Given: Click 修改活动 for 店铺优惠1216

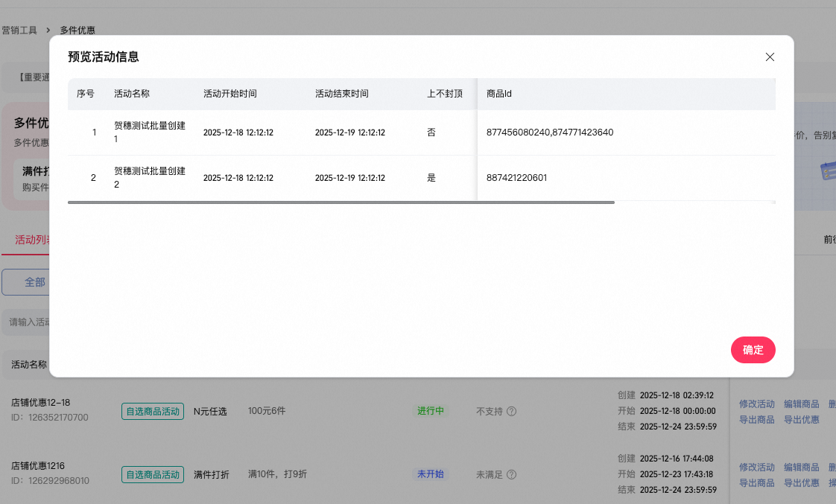Looking at the screenshot, I should pyautogui.click(x=756, y=468).
